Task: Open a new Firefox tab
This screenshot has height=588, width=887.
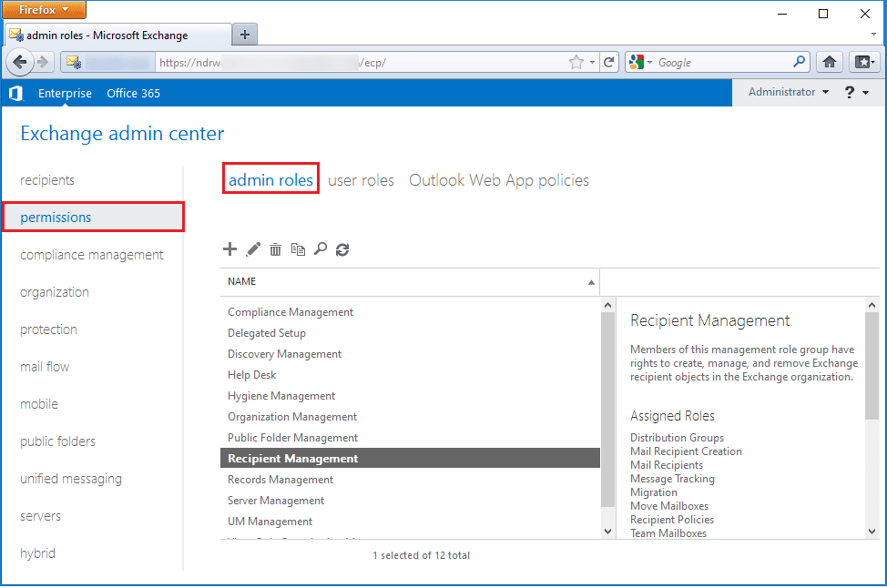Action: click(x=245, y=35)
